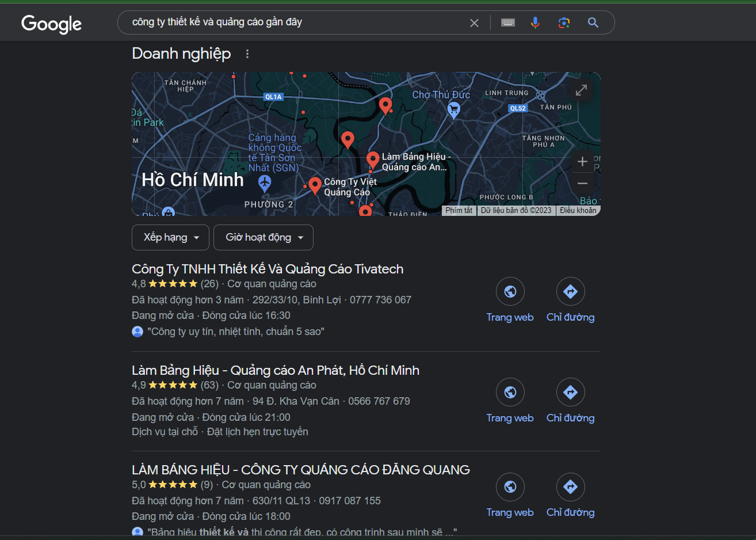Viewport: 756px width, 540px height.
Task: Click Dữ liệu bản đồ ©2023 text
Action: (x=516, y=211)
